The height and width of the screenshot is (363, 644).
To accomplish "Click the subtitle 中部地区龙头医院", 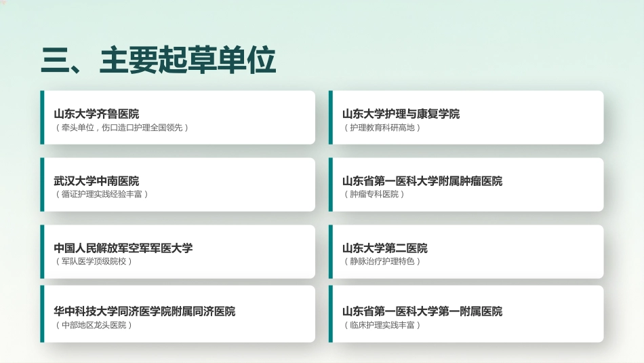I will (94, 325).
